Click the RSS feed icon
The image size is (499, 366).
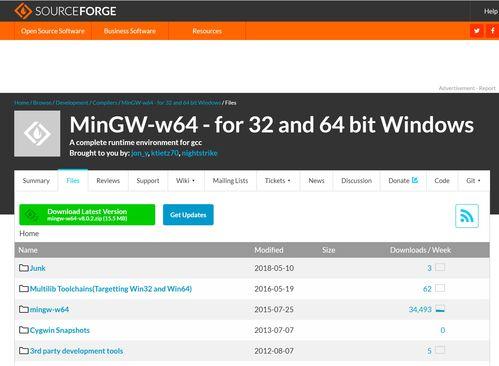pyautogui.click(x=467, y=216)
